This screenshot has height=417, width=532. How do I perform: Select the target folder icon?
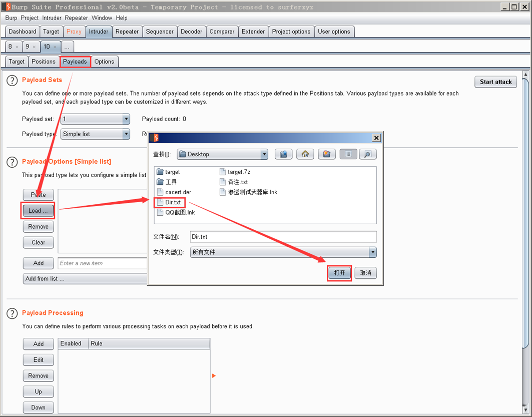[x=160, y=172]
